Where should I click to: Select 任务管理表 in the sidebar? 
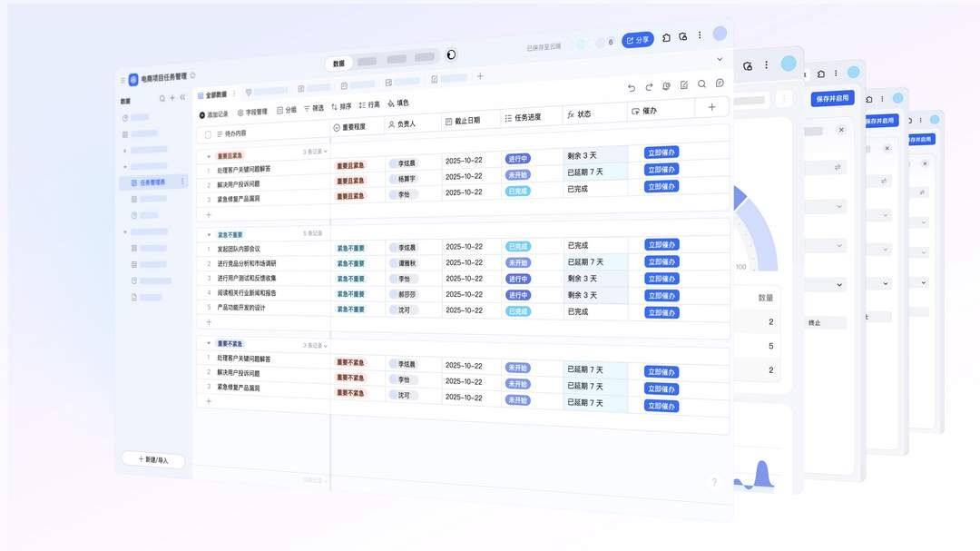151,182
